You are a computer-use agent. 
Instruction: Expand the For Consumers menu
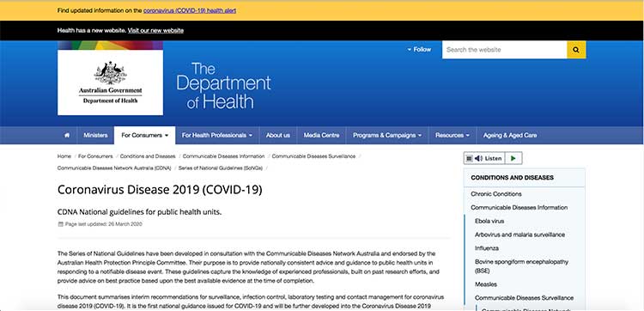144,135
